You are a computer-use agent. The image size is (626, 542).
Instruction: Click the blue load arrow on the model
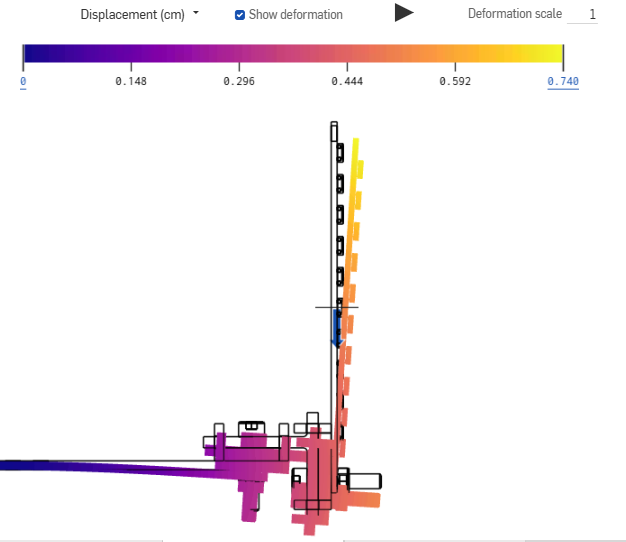pos(337,329)
